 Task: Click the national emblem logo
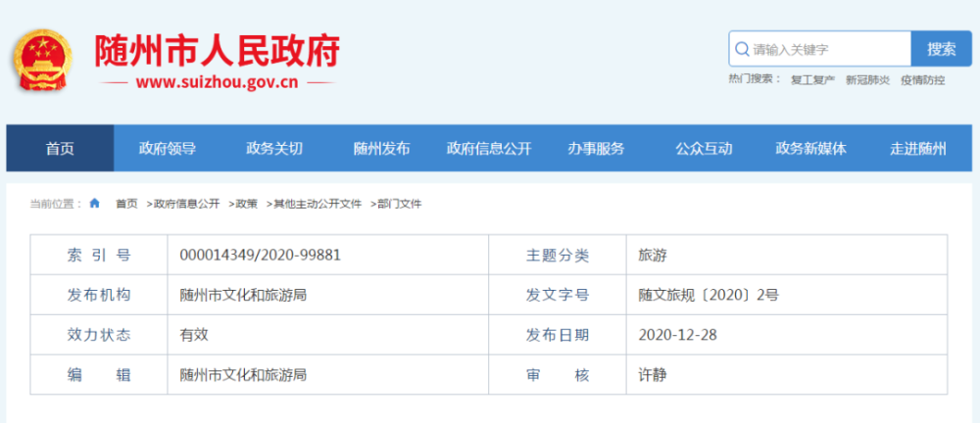pyautogui.click(x=43, y=62)
